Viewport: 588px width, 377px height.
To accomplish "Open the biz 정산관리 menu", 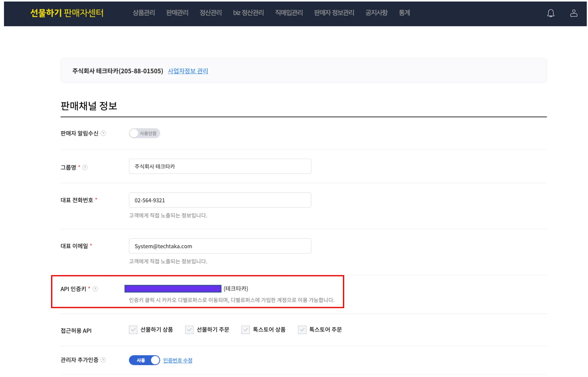I will (x=248, y=13).
